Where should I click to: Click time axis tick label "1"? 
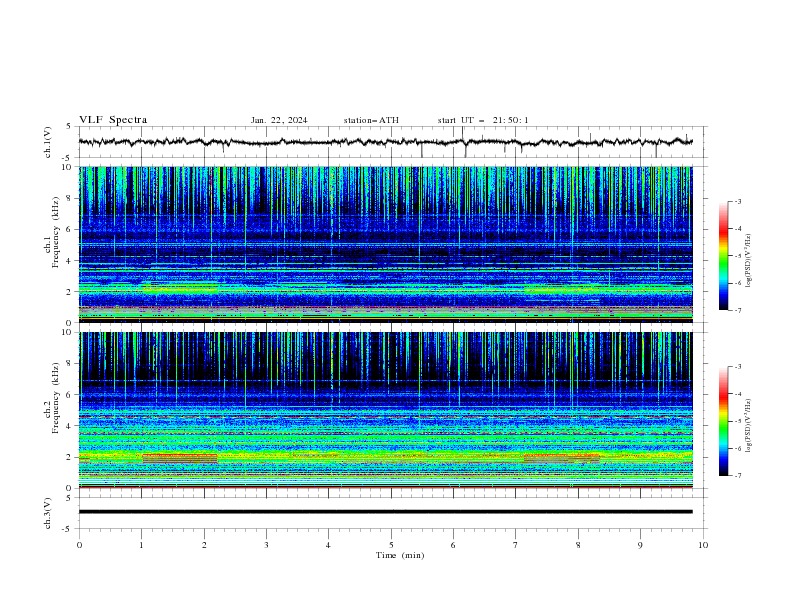click(x=141, y=545)
